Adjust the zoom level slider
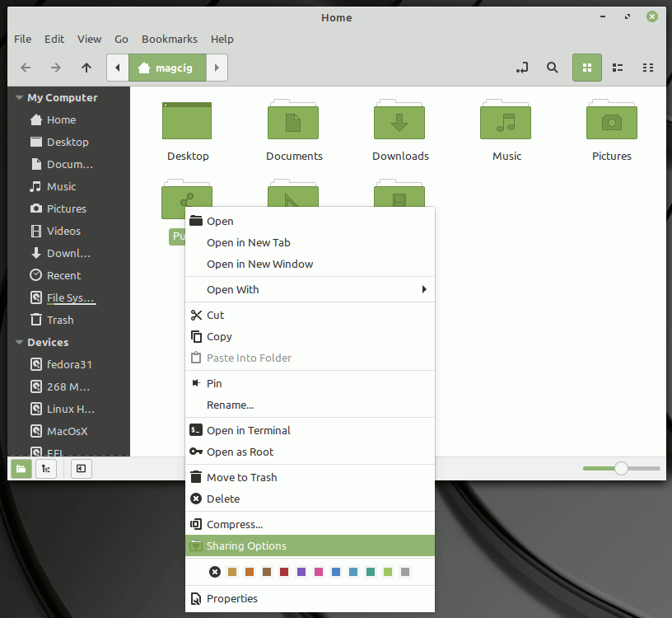Image resolution: width=672 pixels, height=618 pixels. coord(621,468)
